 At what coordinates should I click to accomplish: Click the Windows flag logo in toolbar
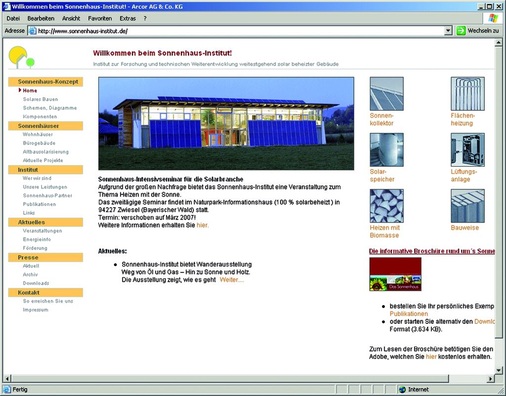pyautogui.click(x=493, y=18)
